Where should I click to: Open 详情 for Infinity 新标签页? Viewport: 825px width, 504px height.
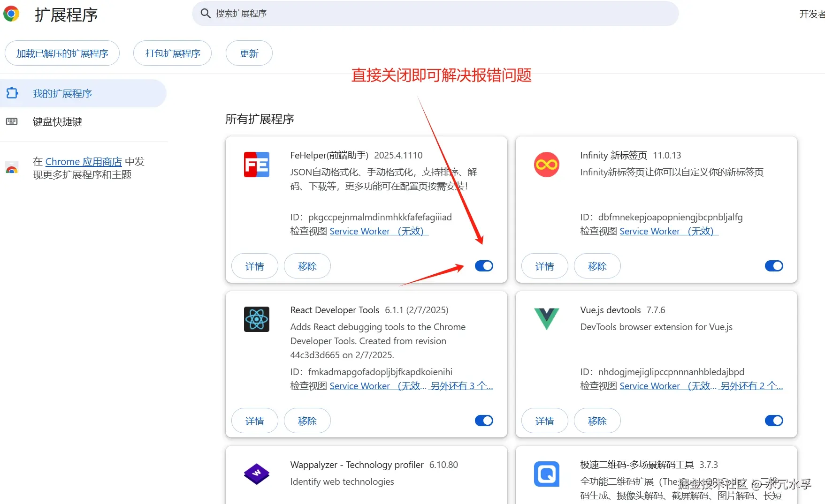pyautogui.click(x=545, y=266)
